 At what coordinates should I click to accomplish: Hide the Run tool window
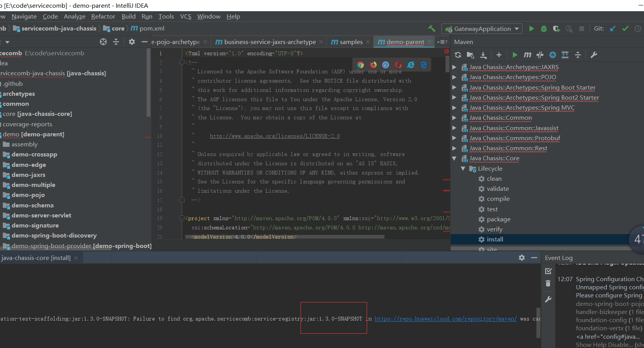534,258
